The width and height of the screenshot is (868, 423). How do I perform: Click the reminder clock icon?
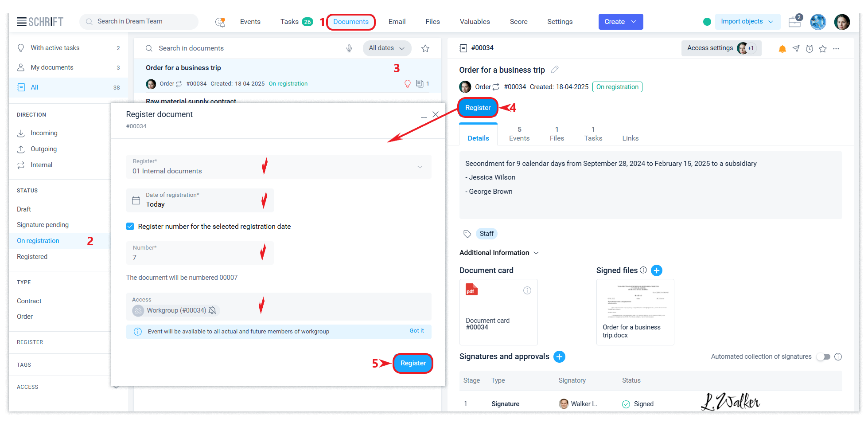tap(810, 49)
